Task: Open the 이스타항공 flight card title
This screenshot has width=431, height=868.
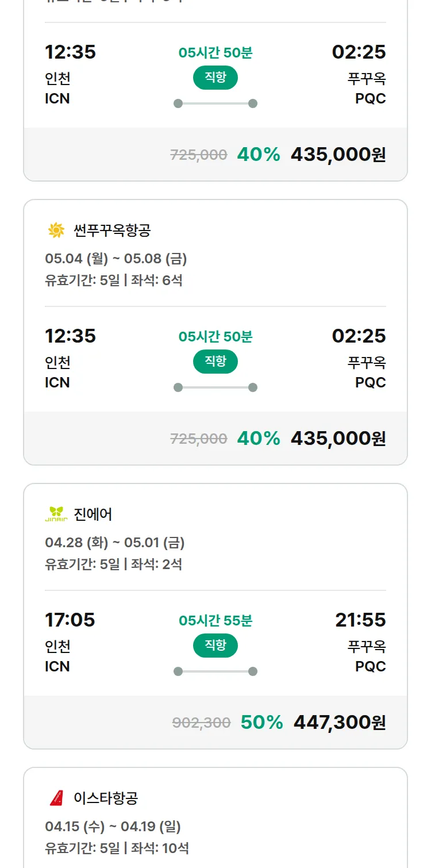Action: point(106,798)
